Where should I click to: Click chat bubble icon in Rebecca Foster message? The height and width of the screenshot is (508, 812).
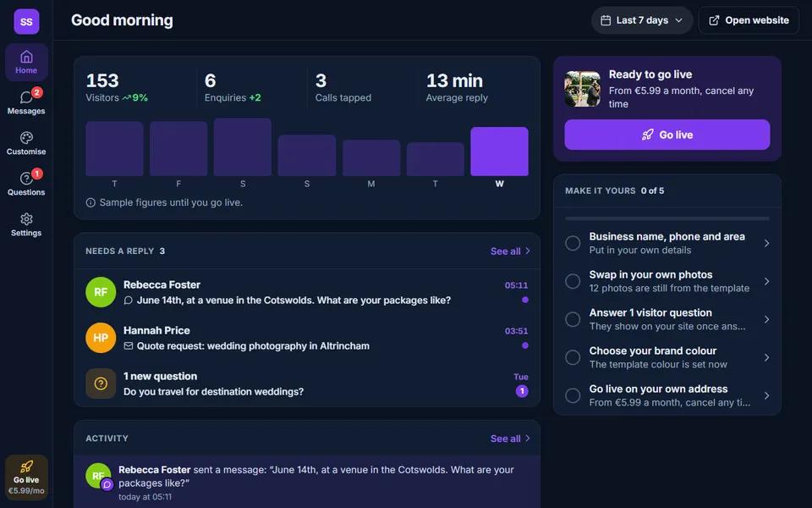(129, 301)
